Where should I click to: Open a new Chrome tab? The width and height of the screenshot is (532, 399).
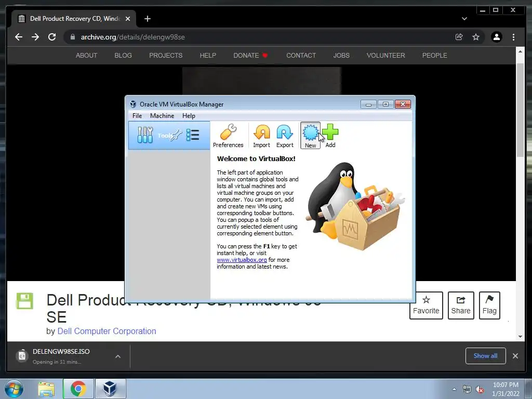pos(147,19)
